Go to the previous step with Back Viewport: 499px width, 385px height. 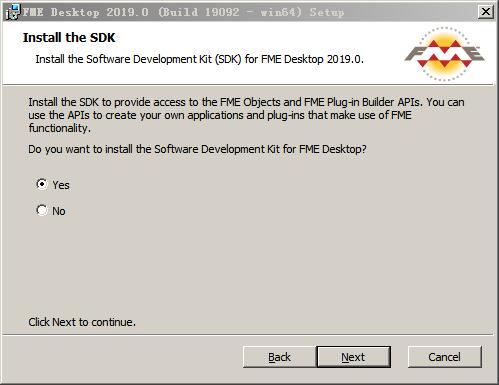(x=279, y=357)
